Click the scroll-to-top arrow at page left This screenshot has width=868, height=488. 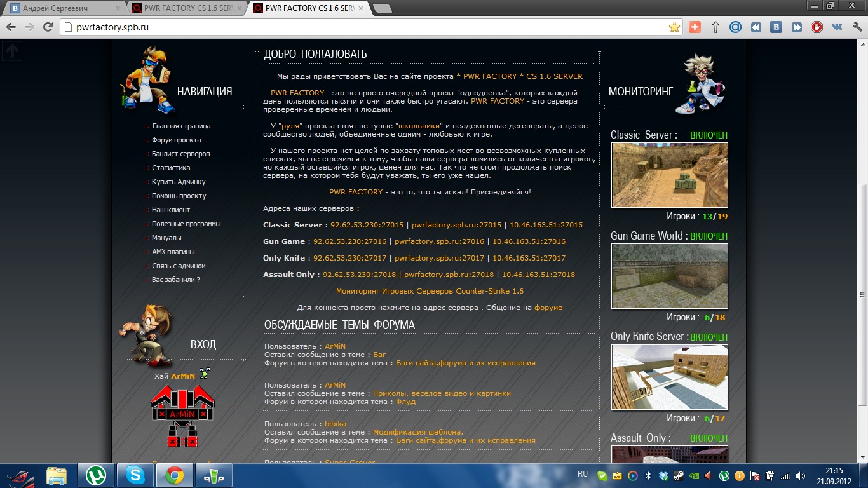12,51
